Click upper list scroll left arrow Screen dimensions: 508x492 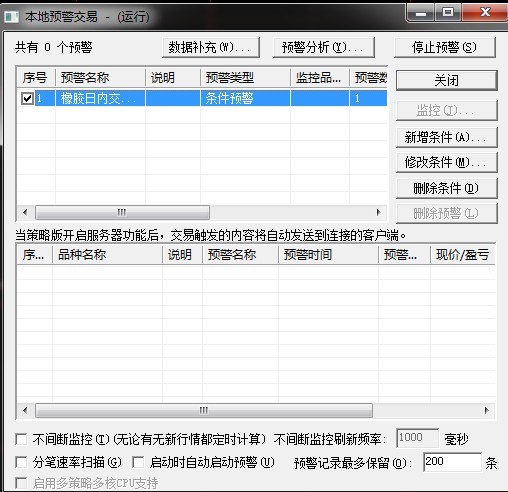click(25, 212)
